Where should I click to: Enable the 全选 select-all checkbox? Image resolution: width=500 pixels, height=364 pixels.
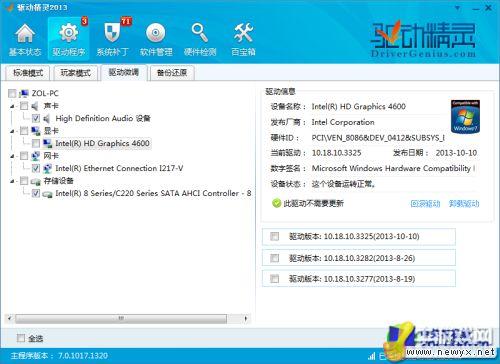pos(21,338)
